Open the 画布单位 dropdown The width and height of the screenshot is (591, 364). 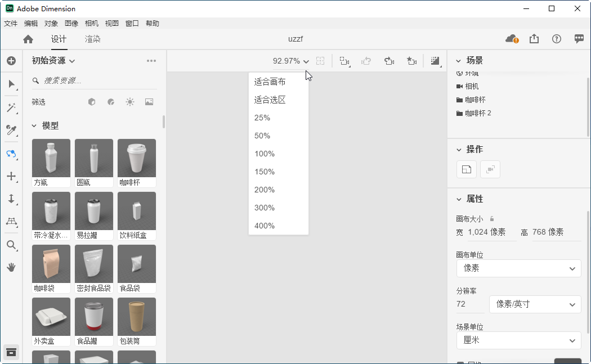[518, 268]
